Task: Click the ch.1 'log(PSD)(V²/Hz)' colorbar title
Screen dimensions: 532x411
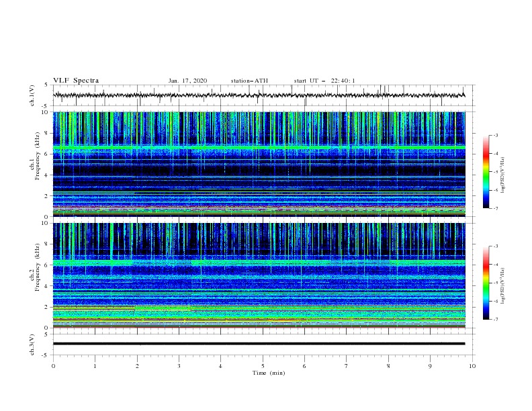Action: (503, 175)
